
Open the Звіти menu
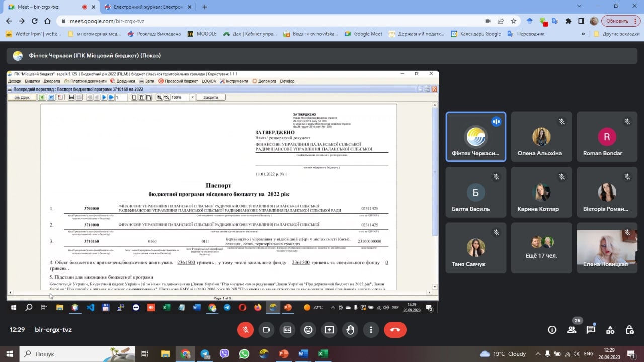(x=147, y=81)
